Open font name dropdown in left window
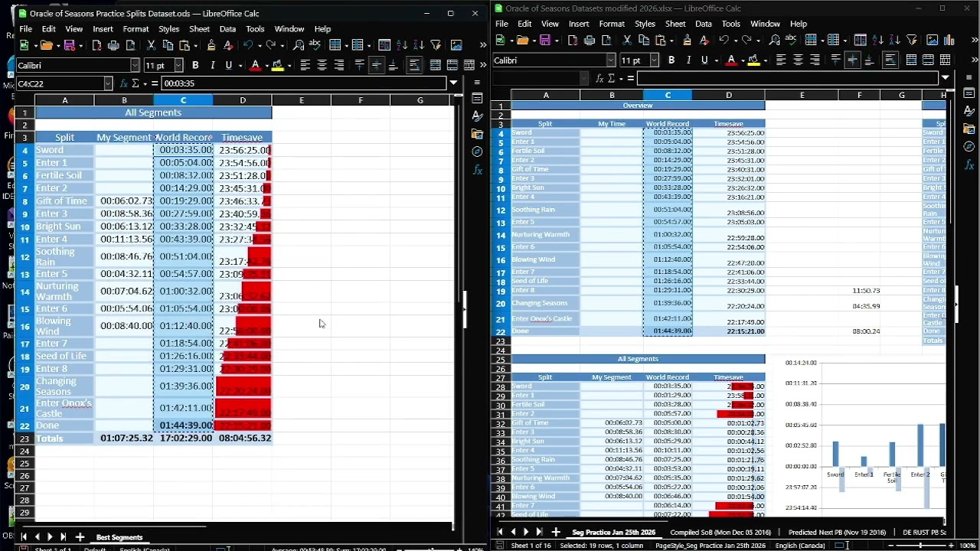The width and height of the screenshot is (980, 551). [x=135, y=66]
